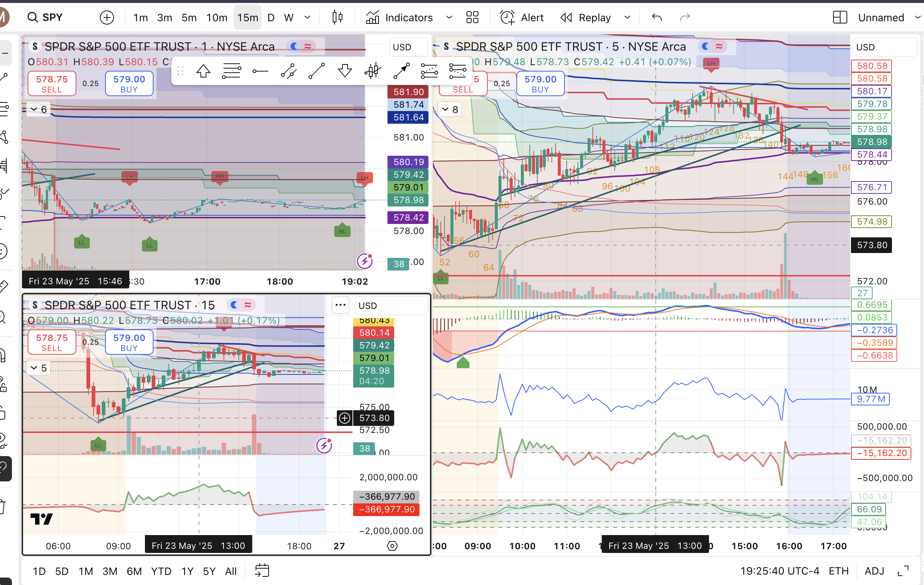Expand the Replay dropdown chevron
924x585 pixels.
point(627,17)
